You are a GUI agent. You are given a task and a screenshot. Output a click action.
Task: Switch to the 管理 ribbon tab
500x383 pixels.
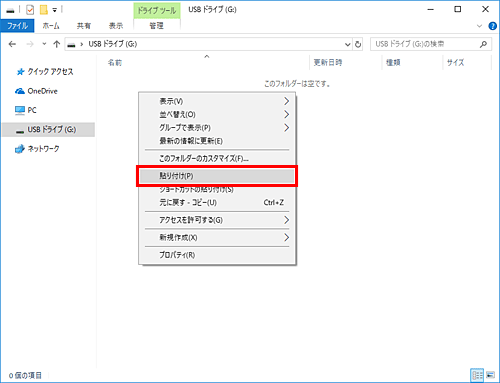click(157, 26)
